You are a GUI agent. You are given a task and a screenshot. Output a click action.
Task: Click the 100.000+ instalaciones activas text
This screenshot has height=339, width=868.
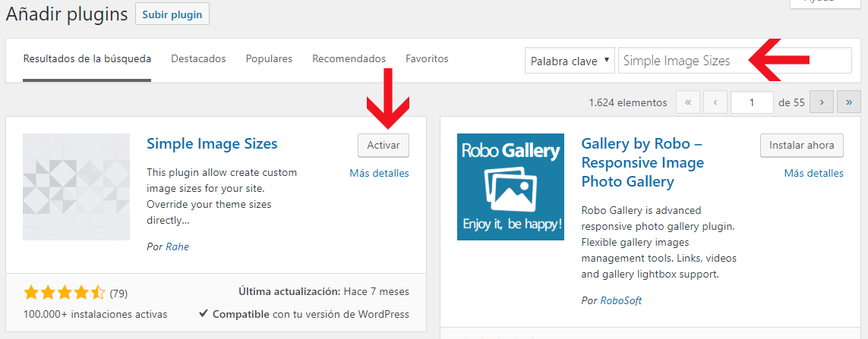click(95, 314)
